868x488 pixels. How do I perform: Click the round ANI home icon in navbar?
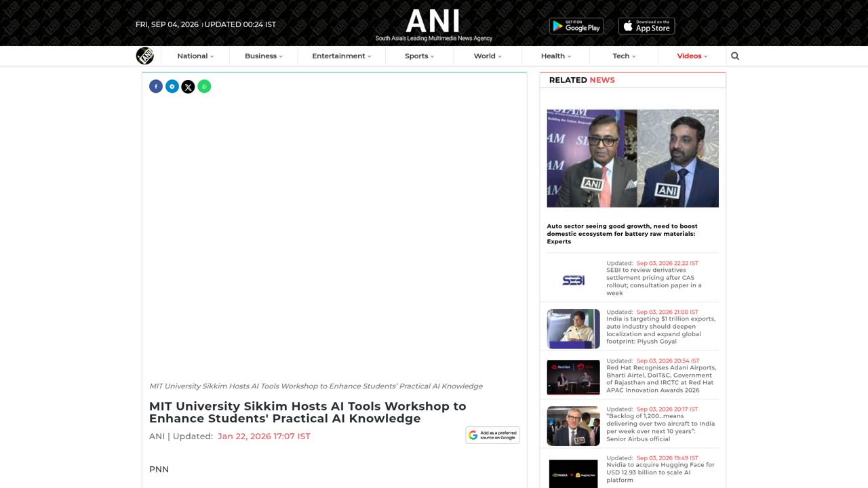tap(145, 56)
